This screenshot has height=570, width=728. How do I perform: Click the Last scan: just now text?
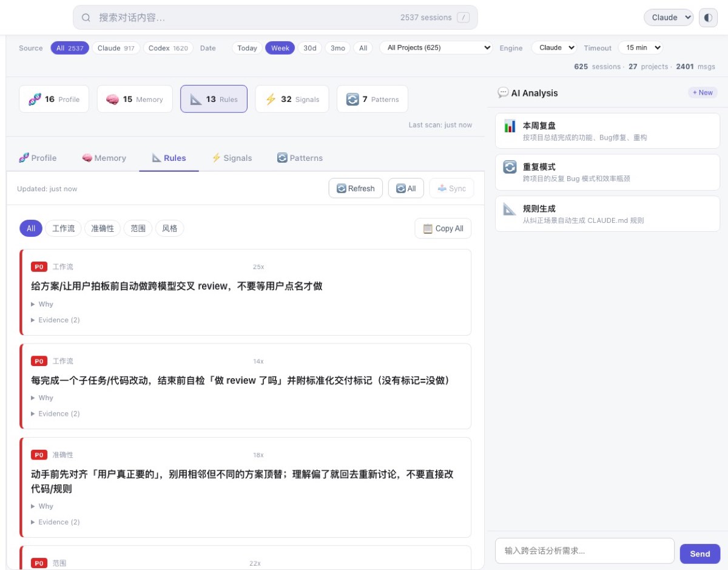click(x=440, y=124)
